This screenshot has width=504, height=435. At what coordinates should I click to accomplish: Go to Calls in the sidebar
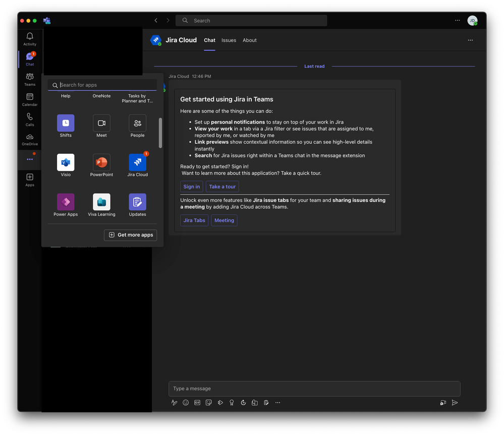(x=30, y=119)
